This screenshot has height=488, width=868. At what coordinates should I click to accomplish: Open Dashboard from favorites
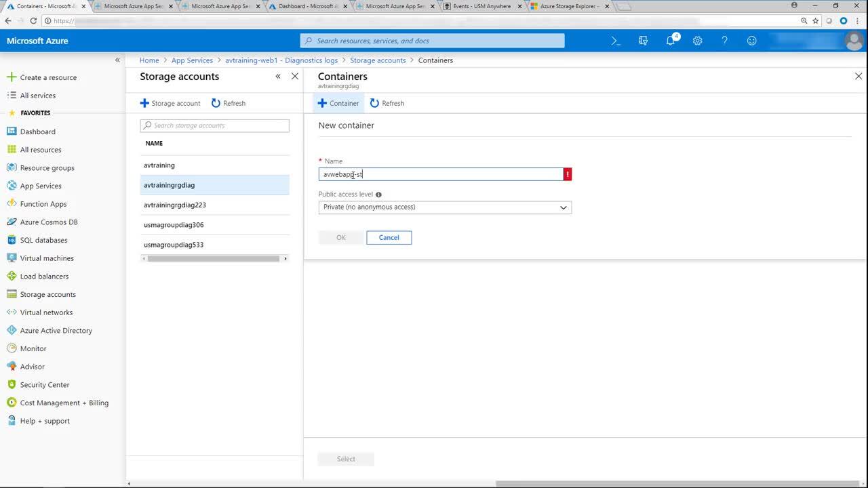(37, 131)
